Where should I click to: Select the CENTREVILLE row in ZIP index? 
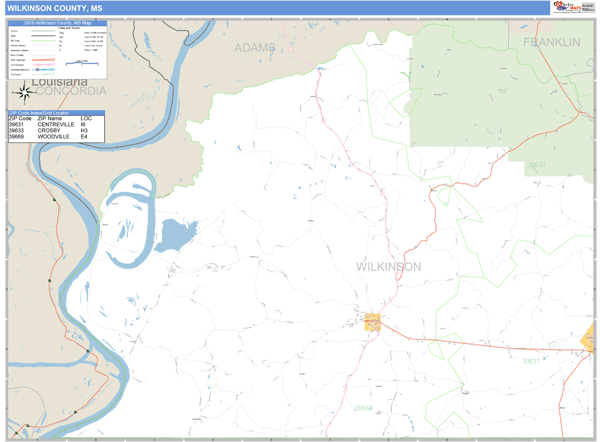(56, 125)
